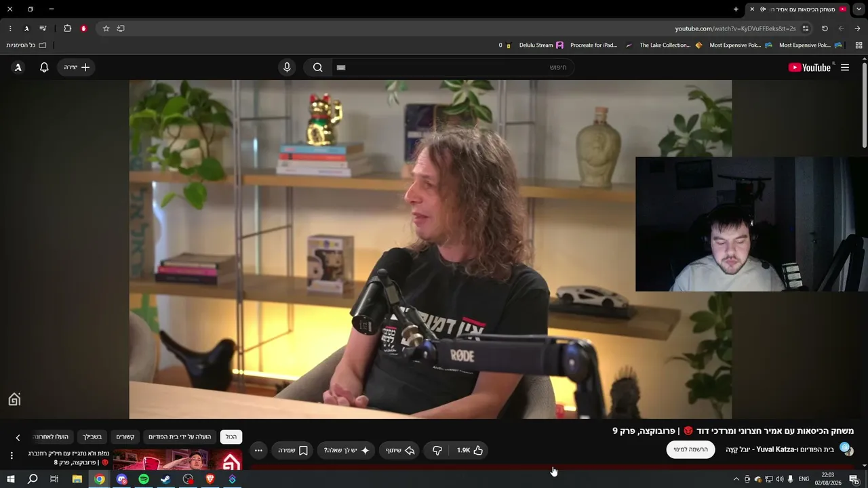The image size is (868, 488).
Task: Ask a question via the יש לך שאלה button
Action: pyautogui.click(x=347, y=450)
